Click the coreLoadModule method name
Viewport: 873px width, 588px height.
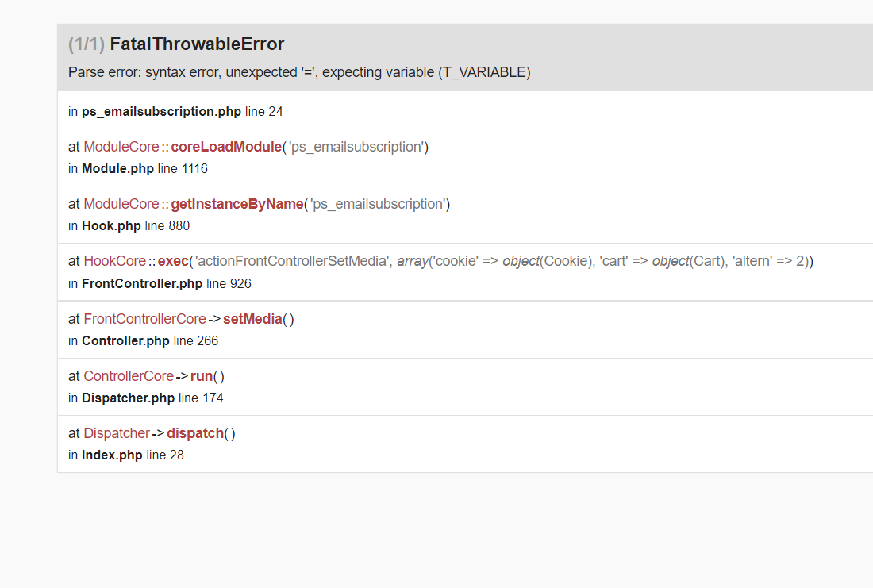pyautogui.click(x=226, y=147)
